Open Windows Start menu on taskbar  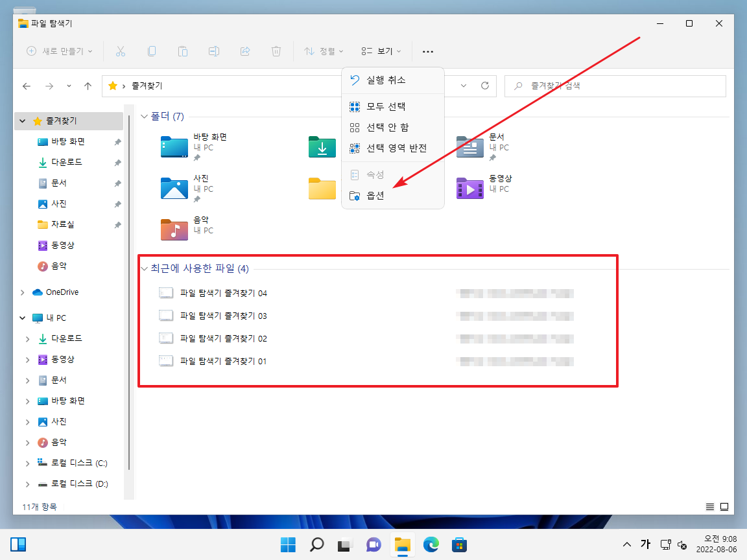click(x=288, y=544)
